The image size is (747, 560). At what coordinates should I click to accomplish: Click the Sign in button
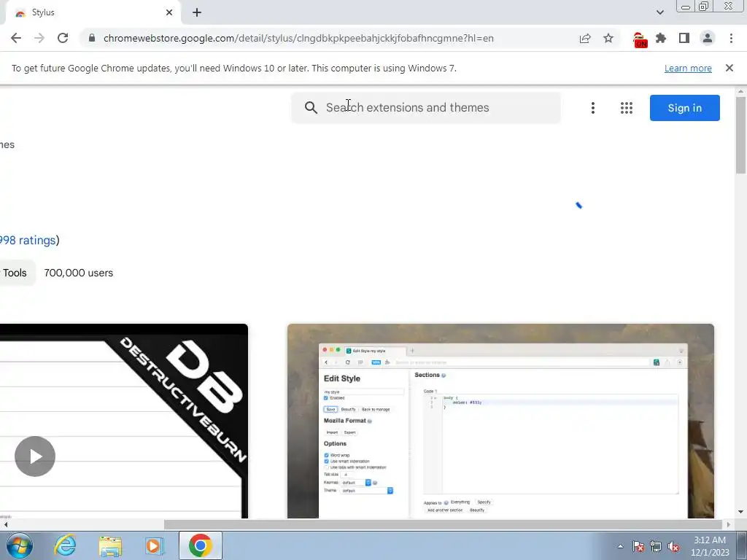[x=684, y=108]
